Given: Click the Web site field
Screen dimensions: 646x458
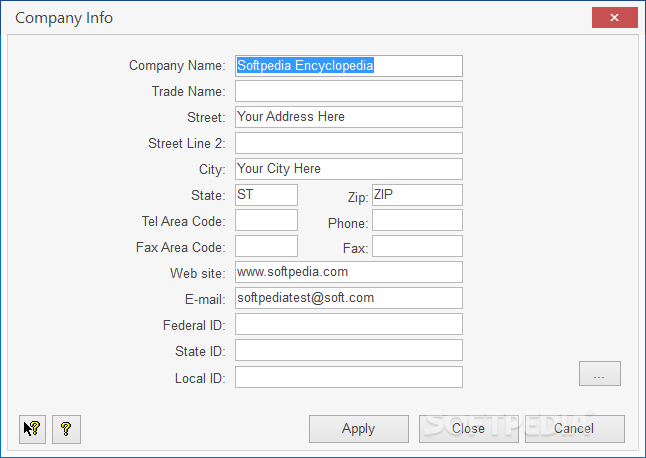Looking at the screenshot, I should pyautogui.click(x=349, y=272).
